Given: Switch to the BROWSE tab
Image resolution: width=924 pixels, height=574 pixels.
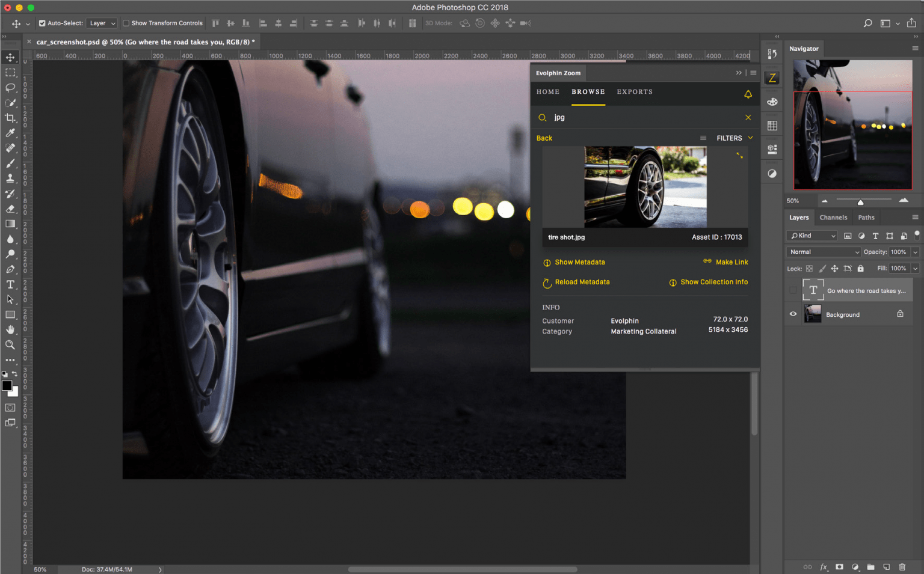Looking at the screenshot, I should 588,92.
